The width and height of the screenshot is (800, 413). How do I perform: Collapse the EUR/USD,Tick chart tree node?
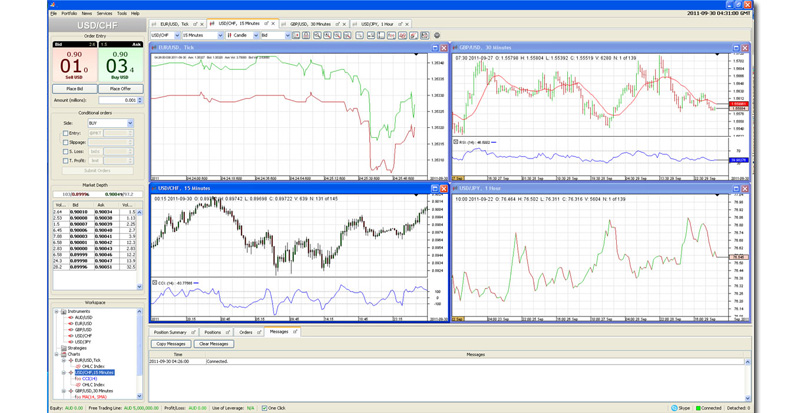coord(64,360)
